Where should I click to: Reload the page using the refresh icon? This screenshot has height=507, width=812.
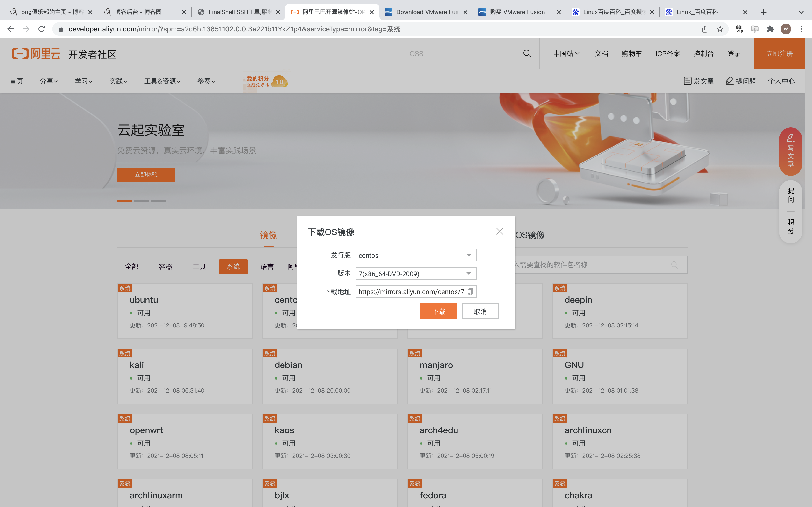click(x=42, y=29)
